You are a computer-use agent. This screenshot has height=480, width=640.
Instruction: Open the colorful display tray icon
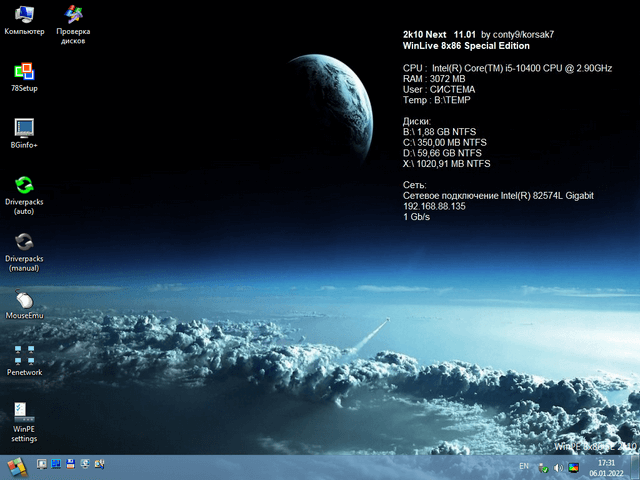point(573,468)
